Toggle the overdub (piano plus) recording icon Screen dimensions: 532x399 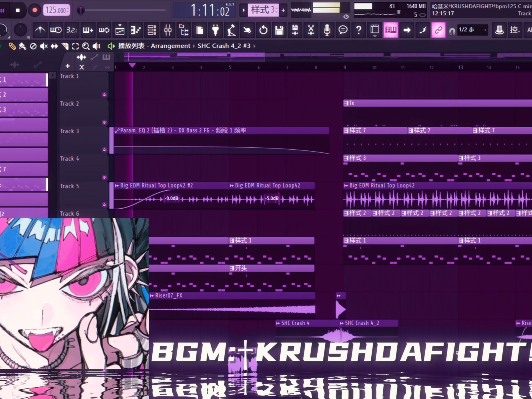click(88, 30)
